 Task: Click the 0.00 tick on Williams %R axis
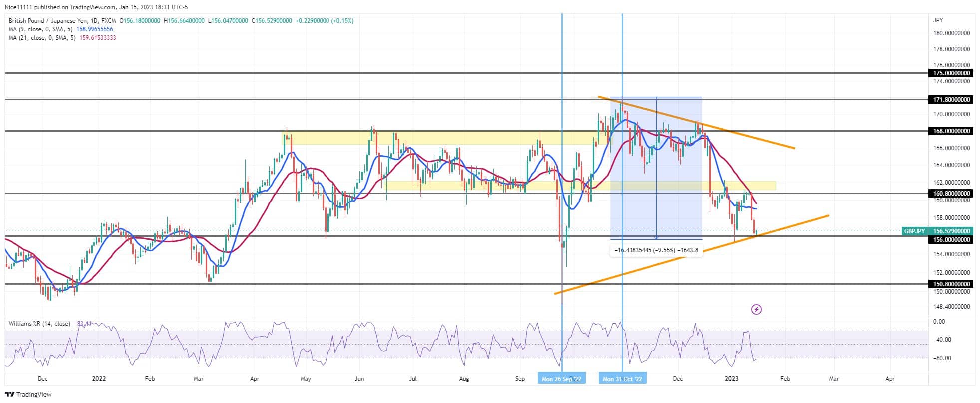click(x=939, y=322)
